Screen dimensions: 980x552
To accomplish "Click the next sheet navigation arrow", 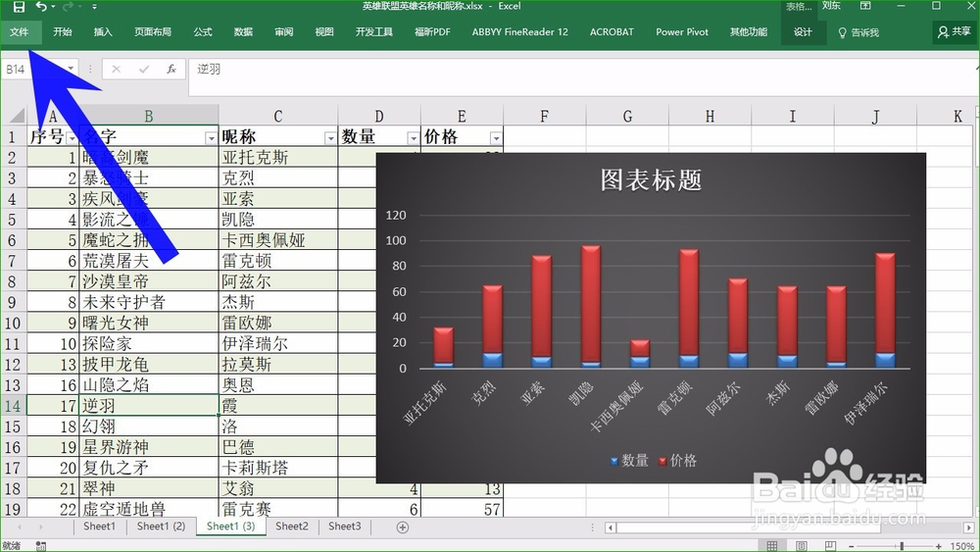I will coord(40,527).
